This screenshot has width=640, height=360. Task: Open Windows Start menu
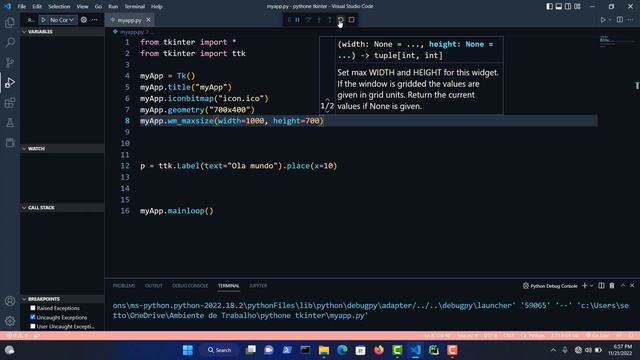[x=188, y=350]
